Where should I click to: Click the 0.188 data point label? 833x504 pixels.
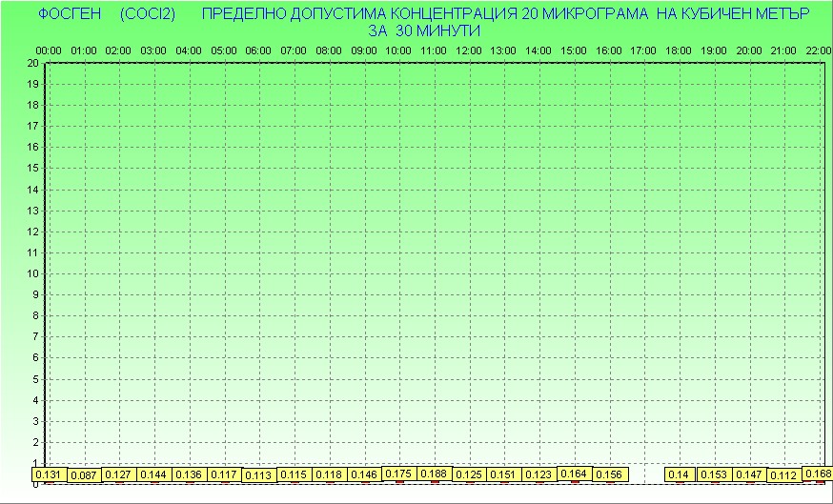point(434,474)
